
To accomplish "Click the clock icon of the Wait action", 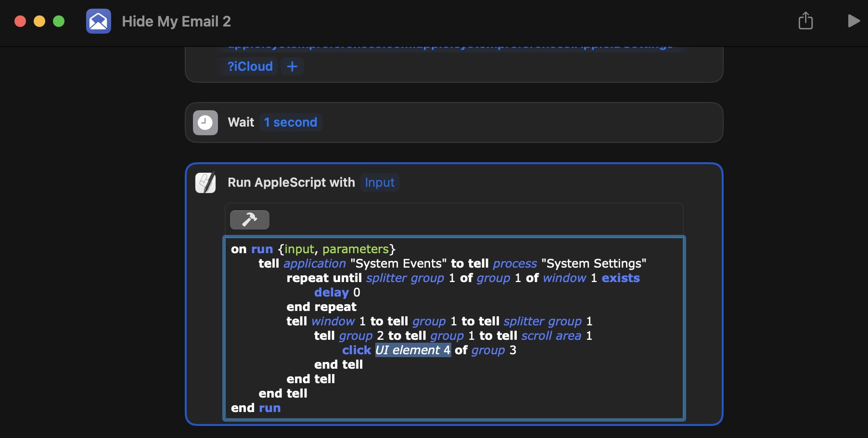I will (205, 122).
